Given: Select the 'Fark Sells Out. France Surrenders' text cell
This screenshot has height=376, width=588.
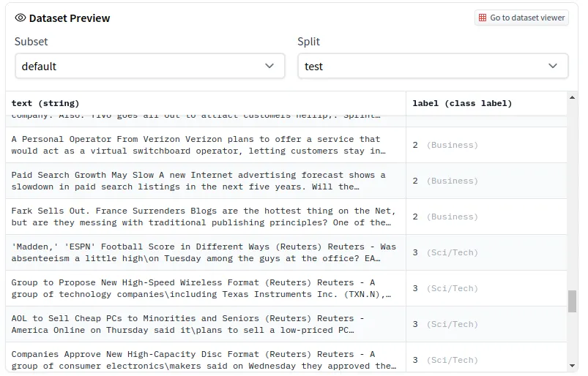Looking at the screenshot, I should point(206,217).
